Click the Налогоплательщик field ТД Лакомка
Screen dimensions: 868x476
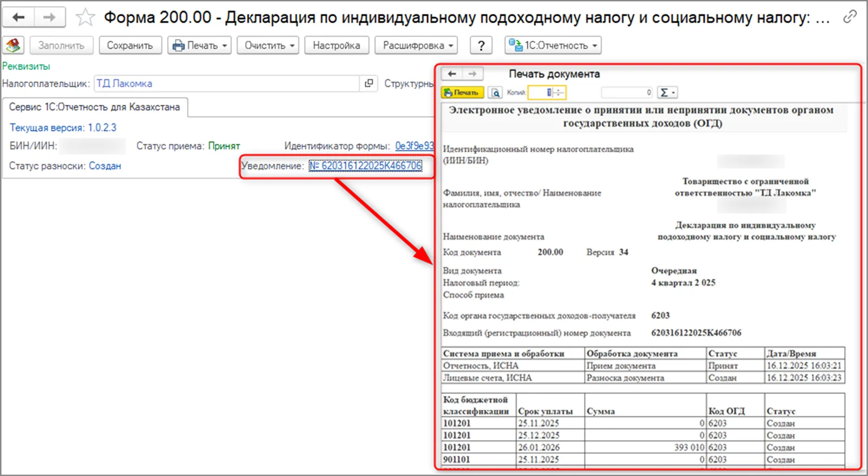[227, 84]
